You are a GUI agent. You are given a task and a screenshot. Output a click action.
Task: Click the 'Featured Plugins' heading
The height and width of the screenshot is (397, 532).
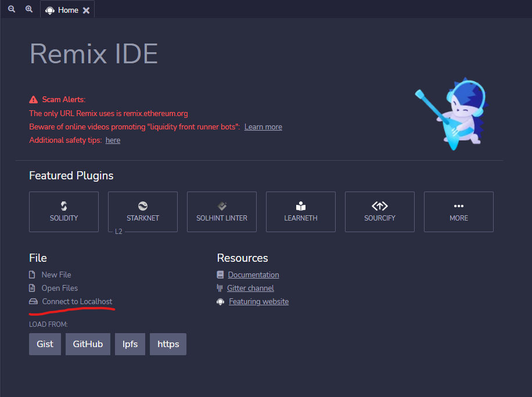71,176
